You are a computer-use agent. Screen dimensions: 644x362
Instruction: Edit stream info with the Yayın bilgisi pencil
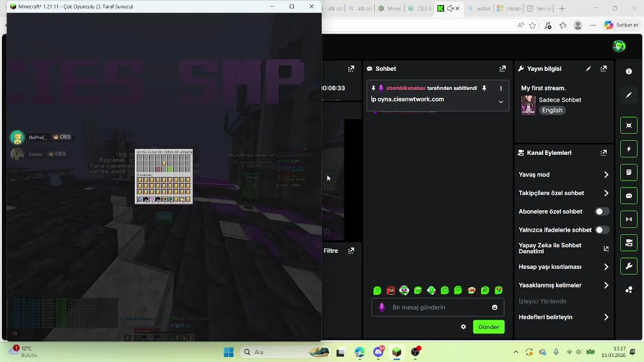pyautogui.click(x=588, y=69)
